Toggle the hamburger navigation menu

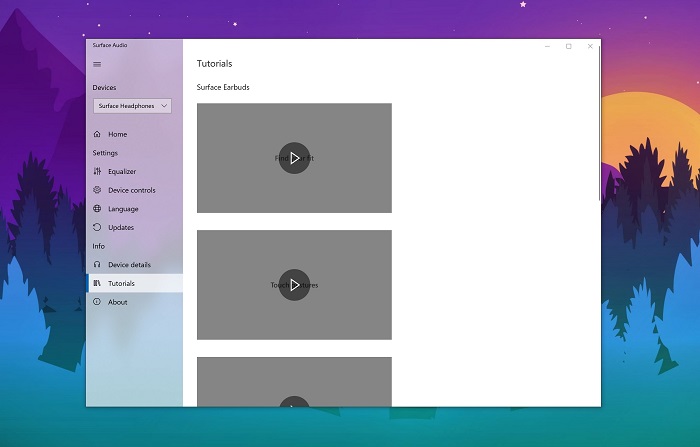click(x=97, y=64)
